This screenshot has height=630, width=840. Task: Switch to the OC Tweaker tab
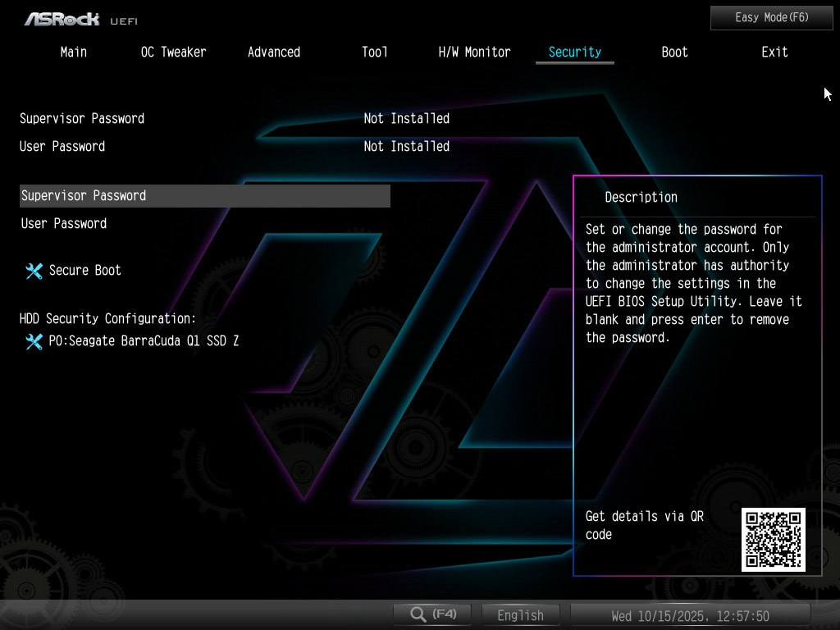173,52
